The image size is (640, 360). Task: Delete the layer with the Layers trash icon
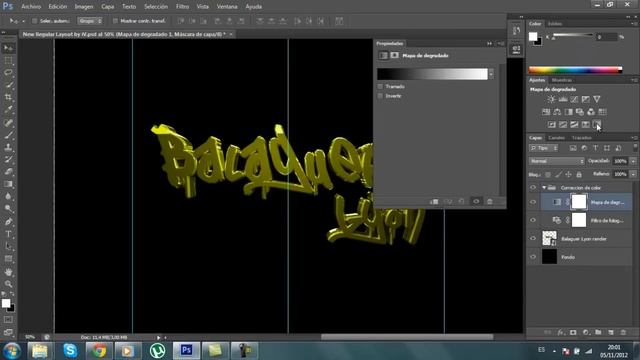click(623, 333)
